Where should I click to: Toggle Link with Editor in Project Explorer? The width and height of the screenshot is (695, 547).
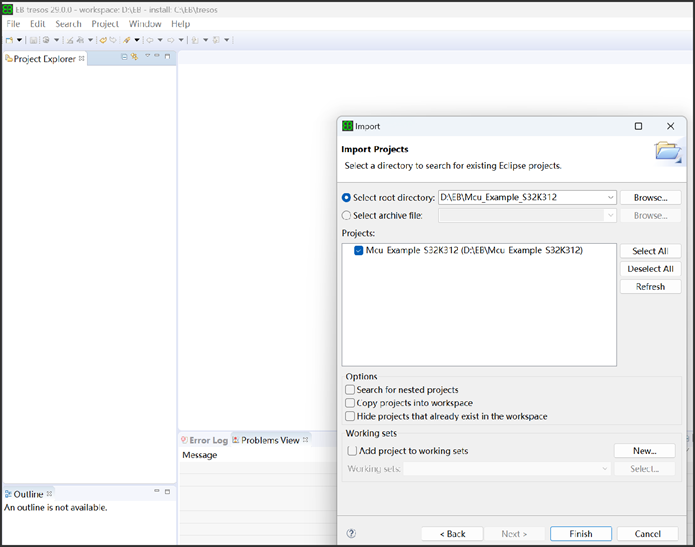coord(134,58)
